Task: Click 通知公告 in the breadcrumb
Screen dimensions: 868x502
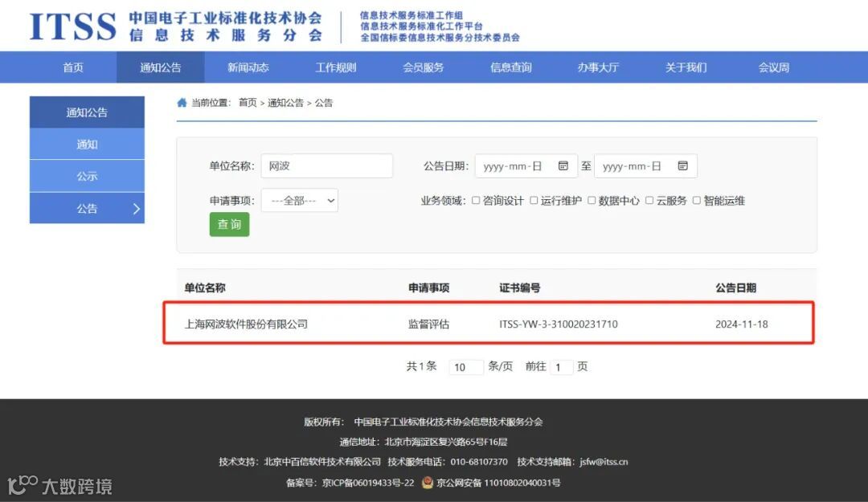Action: click(x=285, y=102)
